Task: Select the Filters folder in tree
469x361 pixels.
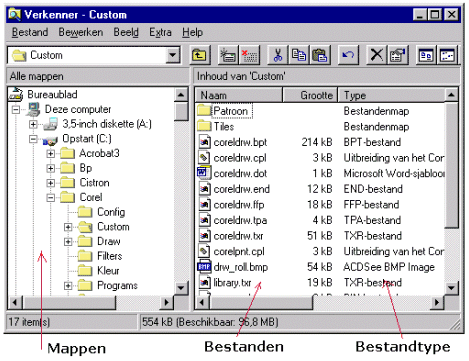Action: pos(110,256)
